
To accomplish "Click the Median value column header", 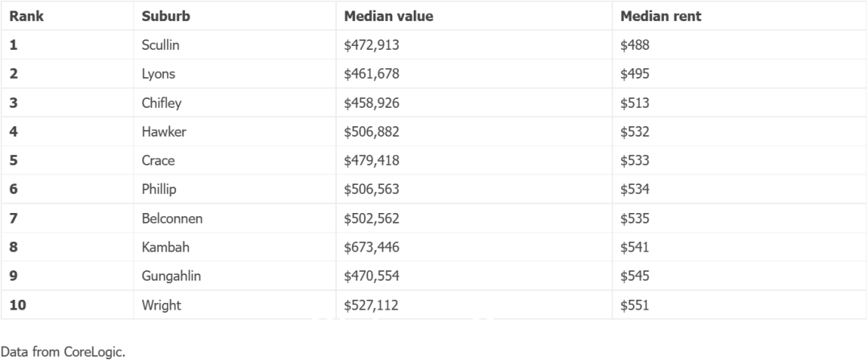I will pyautogui.click(x=474, y=16).
